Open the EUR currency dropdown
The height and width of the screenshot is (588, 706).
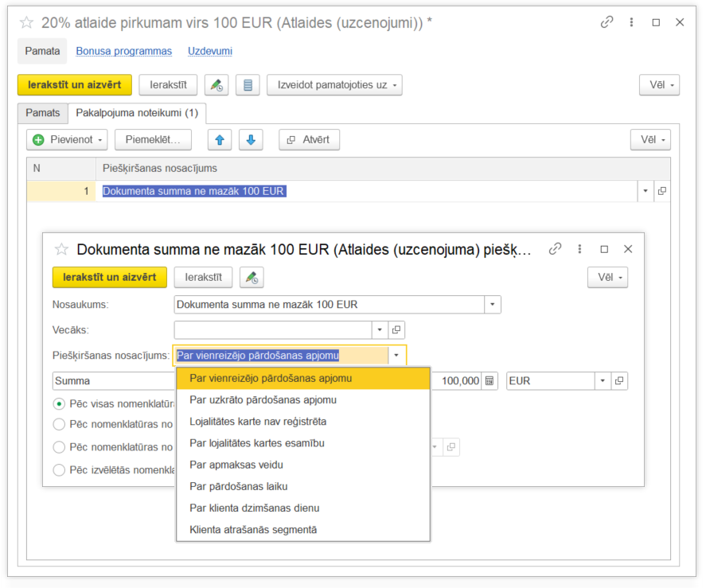tap(603, 380)
